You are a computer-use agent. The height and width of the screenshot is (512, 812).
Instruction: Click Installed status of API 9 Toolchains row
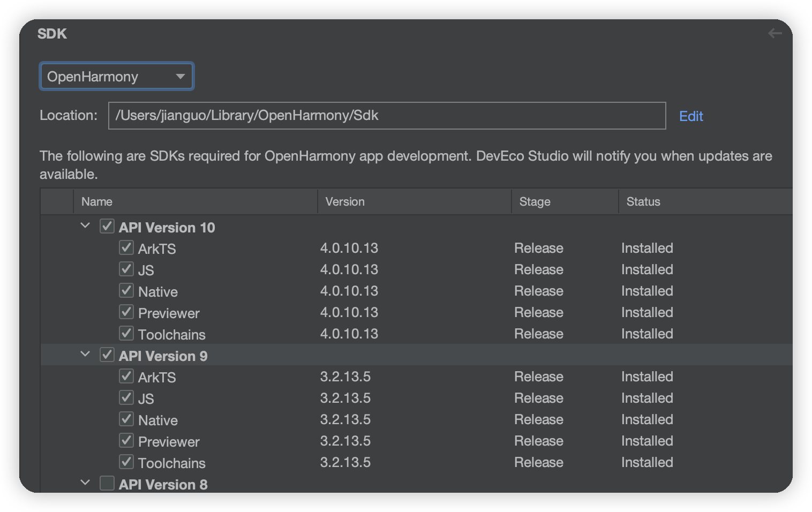[x=647, y=462]
